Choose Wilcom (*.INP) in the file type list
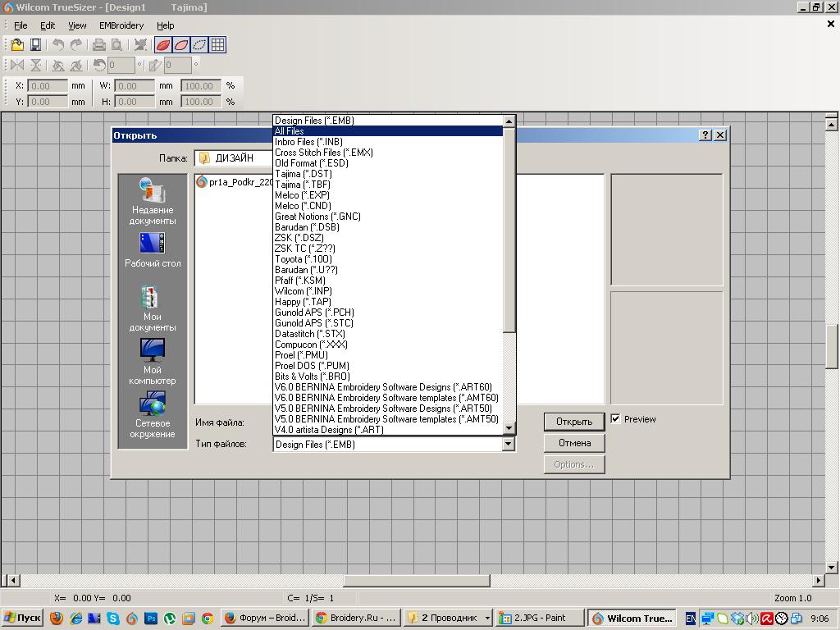 tap(304, 291)
